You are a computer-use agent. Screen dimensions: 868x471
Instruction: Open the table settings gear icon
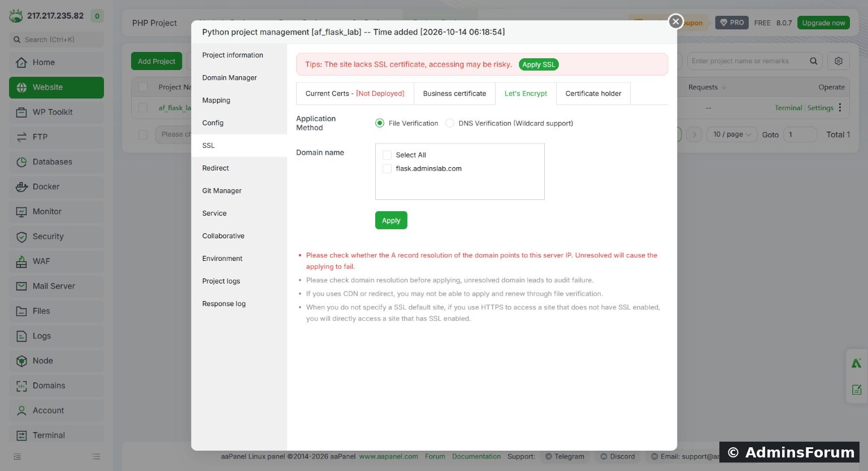click(839, 61)
